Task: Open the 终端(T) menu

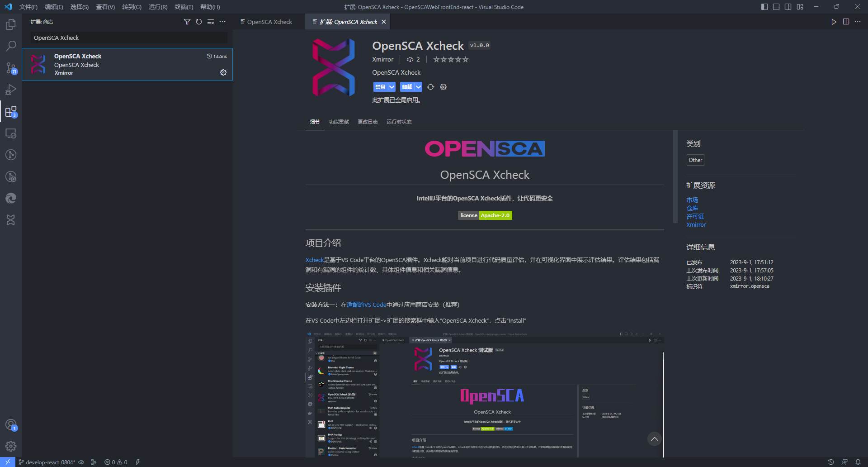Action: (184, 7)
